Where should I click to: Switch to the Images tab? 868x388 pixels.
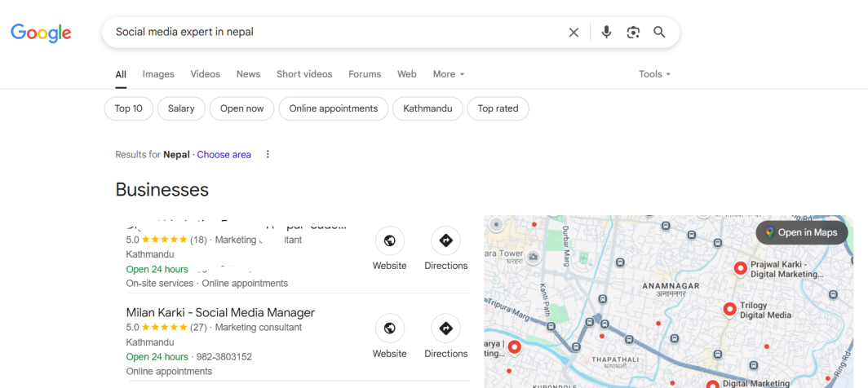pyautogui.click(x=158, y=74)
